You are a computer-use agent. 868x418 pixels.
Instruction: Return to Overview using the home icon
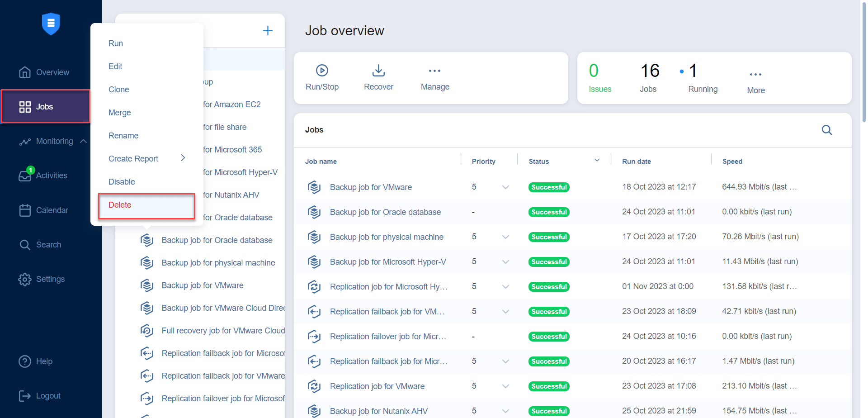coord(25,72)
